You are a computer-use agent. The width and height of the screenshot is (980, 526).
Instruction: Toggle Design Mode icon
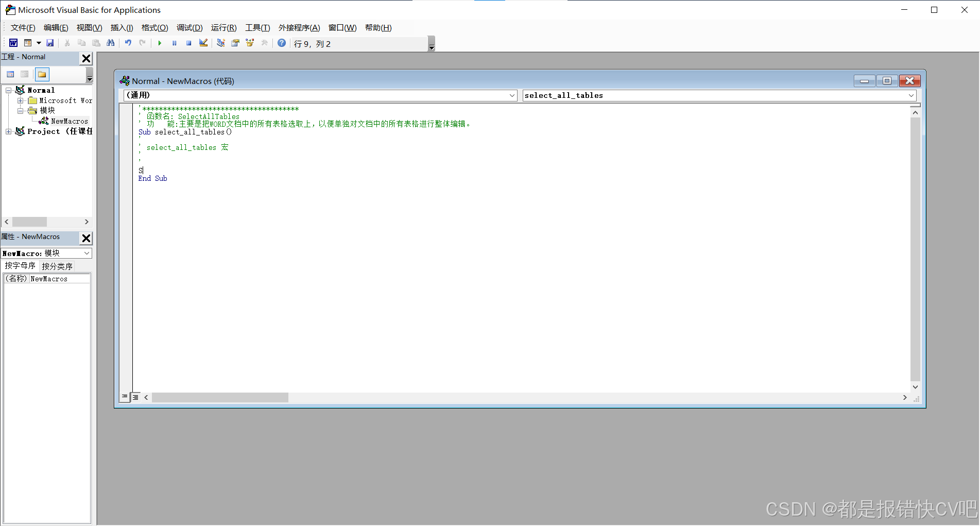[x=203, y=43]
